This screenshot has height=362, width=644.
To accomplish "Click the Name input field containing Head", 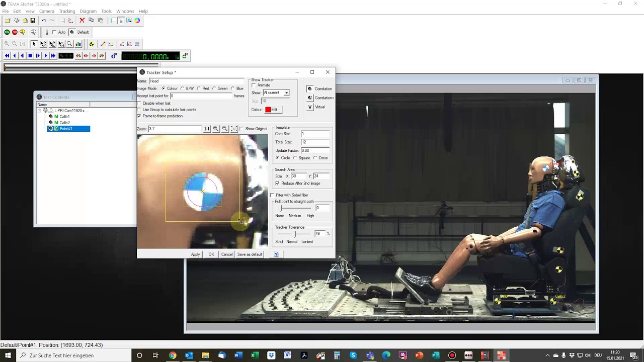I will pyautogui.click(x=196, y=81).
